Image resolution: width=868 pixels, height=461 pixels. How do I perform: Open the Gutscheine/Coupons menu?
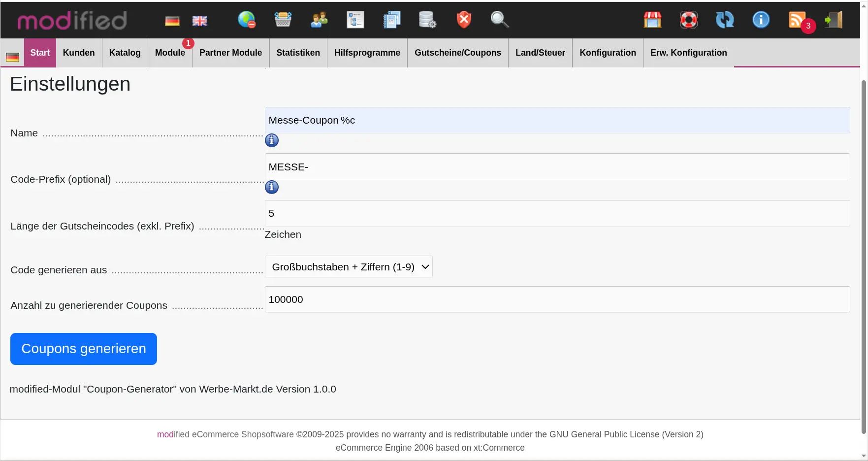pos(457,53)
